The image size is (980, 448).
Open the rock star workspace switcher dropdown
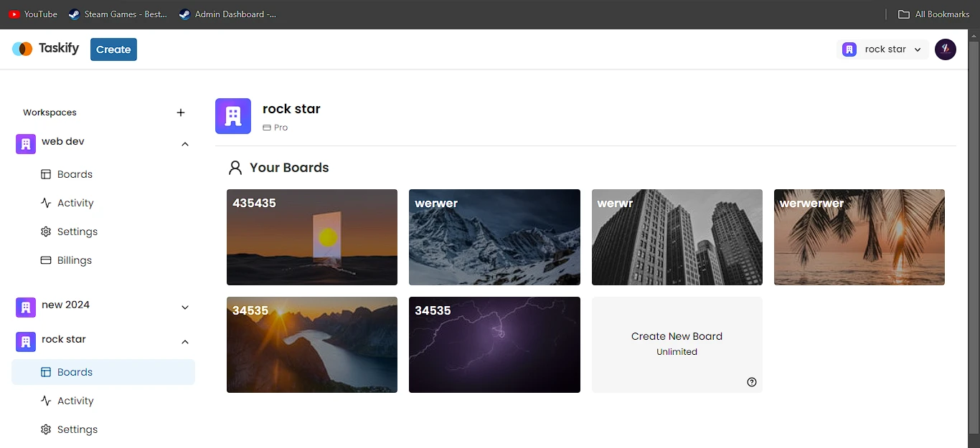coord(883,49)
